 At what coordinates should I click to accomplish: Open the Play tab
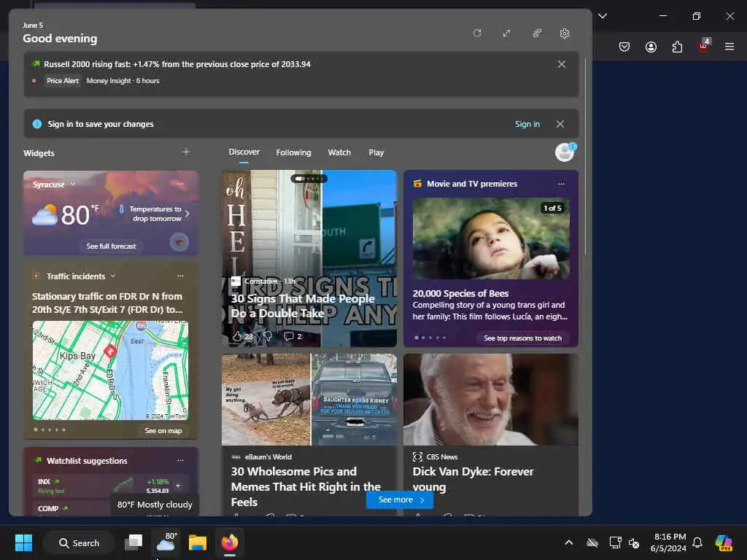coord(376,152)
